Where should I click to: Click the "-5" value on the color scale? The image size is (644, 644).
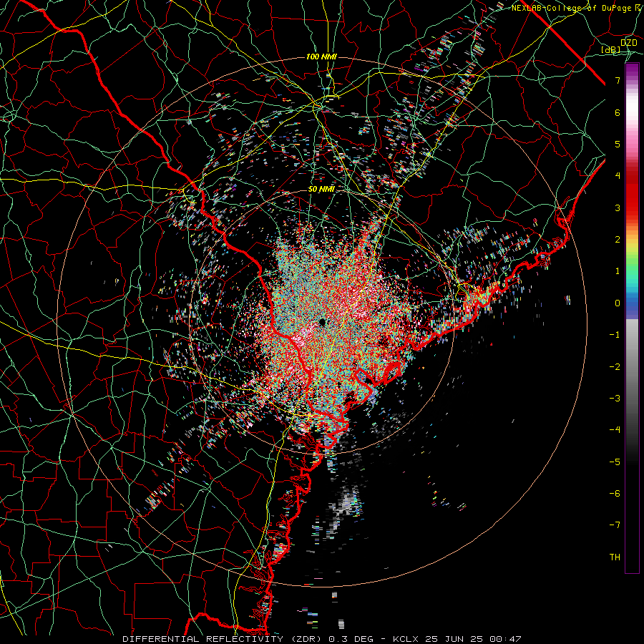click(615, 462)
